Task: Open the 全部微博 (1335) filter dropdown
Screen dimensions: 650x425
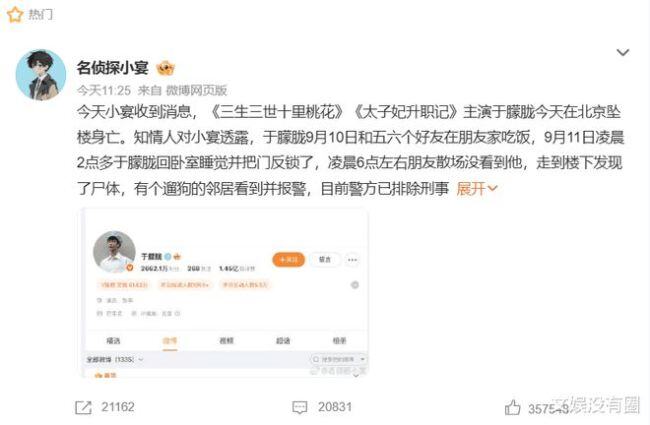Action: point(114,359)
